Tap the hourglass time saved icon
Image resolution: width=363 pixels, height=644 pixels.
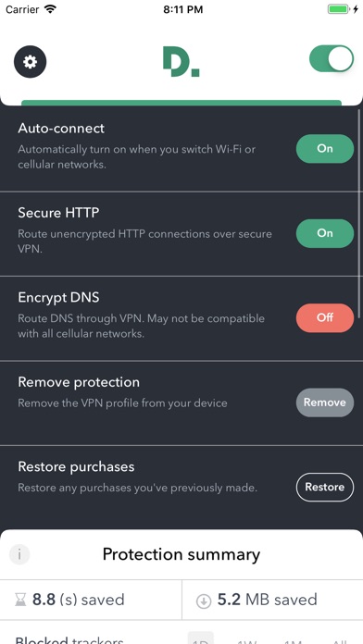tap(20, 601)
